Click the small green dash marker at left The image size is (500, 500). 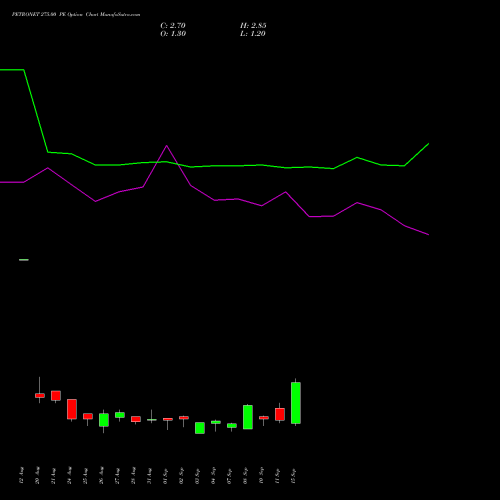[x=24, y=260]
